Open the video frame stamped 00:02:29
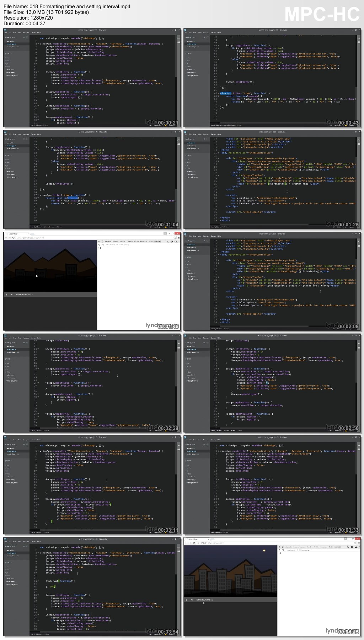 point(92,383)
